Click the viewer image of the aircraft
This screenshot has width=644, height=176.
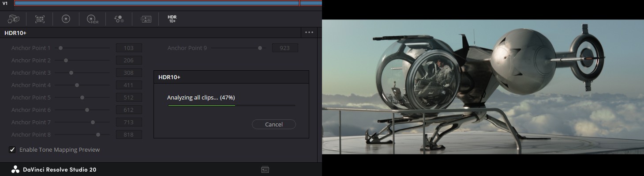(483, 87)
